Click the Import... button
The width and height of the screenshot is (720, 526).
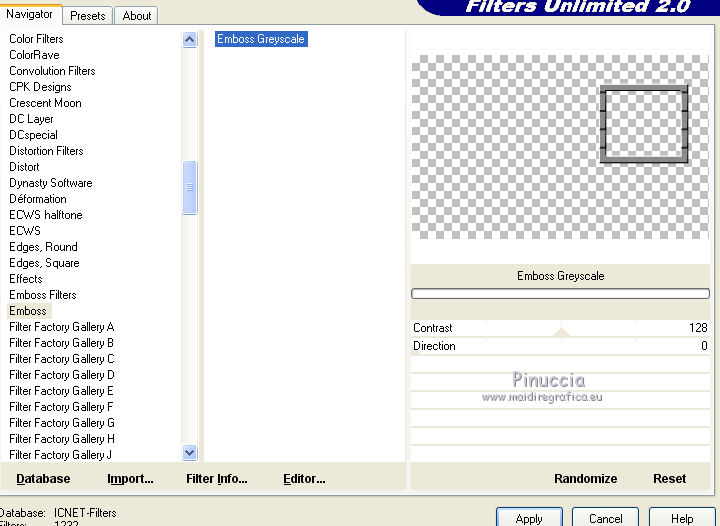130,479
